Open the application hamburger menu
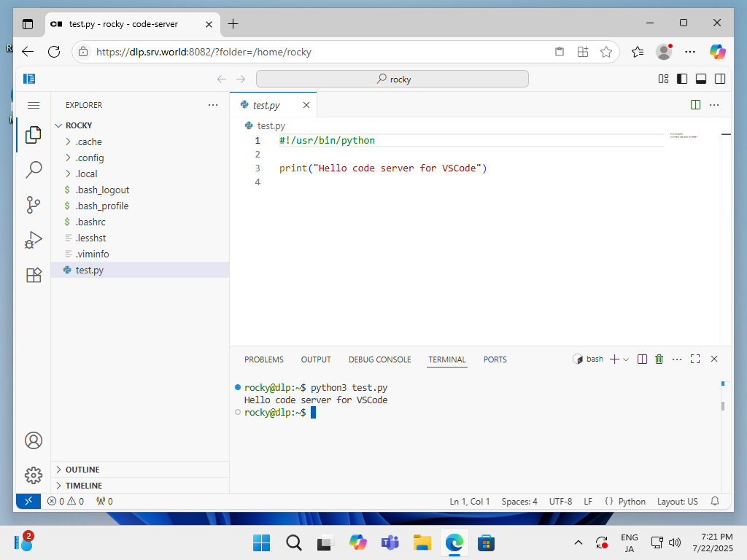The image size is (747, 560). 33,104
